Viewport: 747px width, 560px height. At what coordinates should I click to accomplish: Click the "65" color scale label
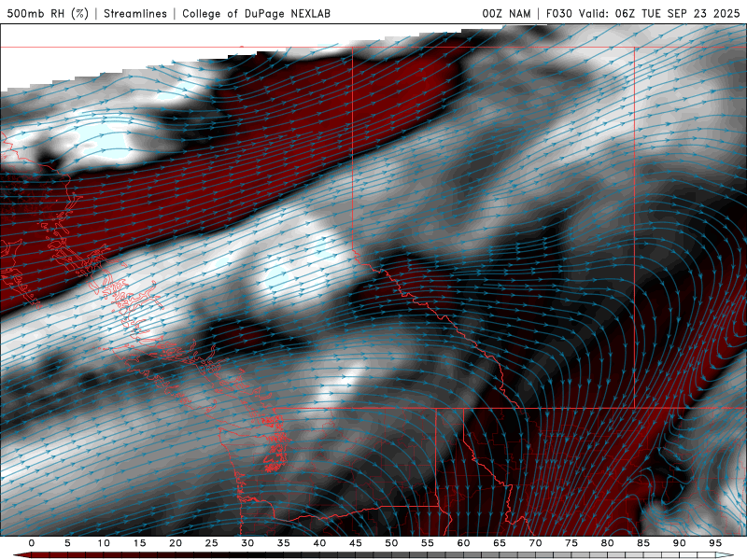[x=500, y=543]
